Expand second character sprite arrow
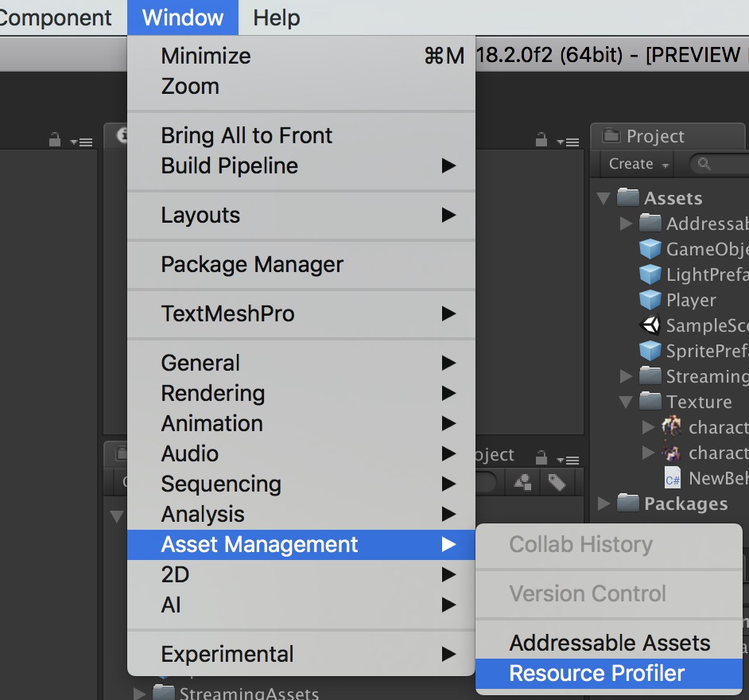Viewport: 749px width, 700px height. (648, 452)
